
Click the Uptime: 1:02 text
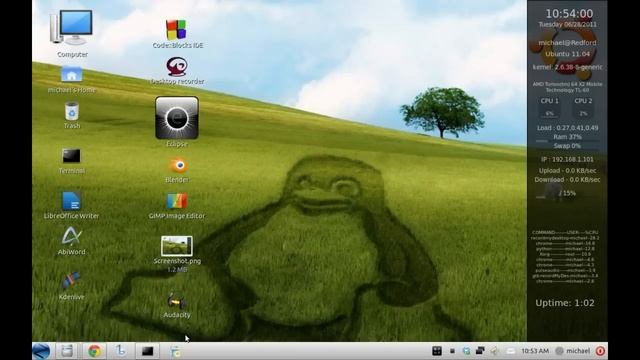click(x=565, y=303)
